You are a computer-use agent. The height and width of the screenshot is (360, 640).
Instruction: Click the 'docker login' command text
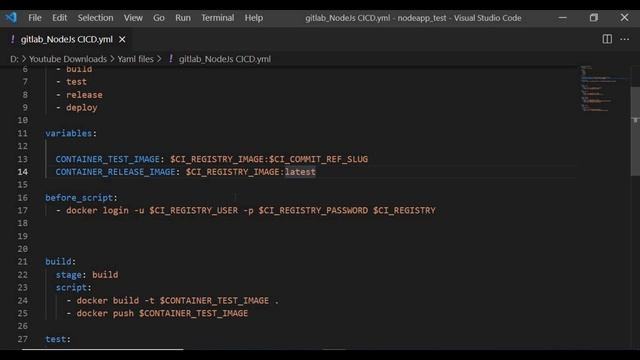[97, 211]
